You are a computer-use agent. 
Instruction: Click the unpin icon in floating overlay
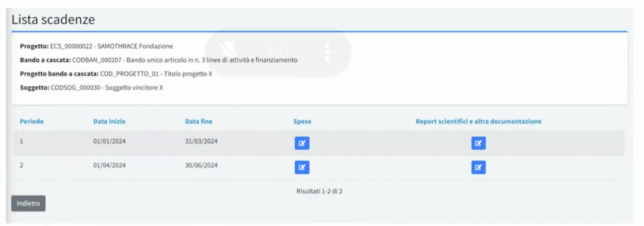tap(228, 50)
